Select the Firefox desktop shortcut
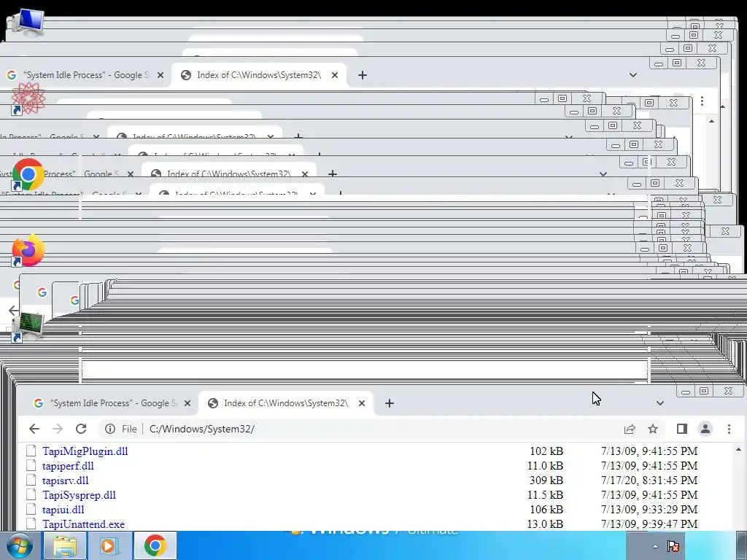 click(28, 251)
